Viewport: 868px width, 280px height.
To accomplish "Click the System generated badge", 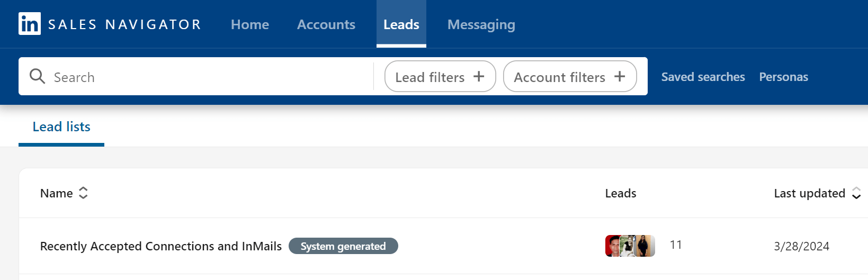I will point(343,246).
